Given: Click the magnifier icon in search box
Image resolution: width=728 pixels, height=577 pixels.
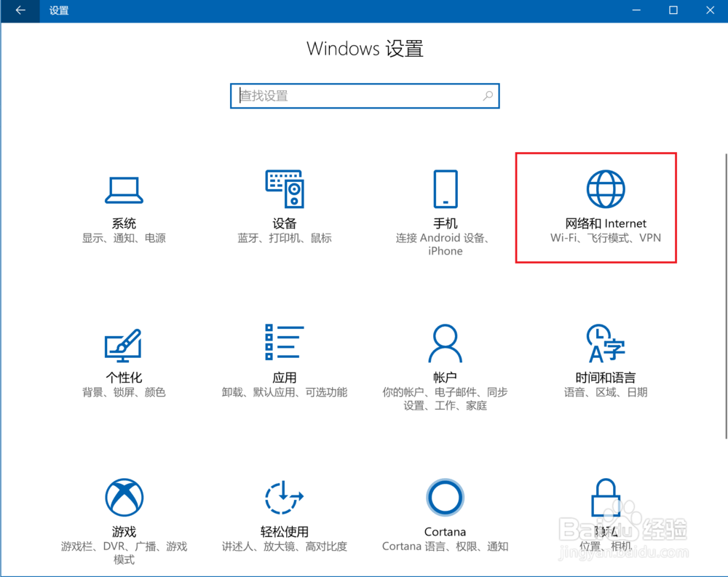Looking at the screenshot, I should point(488,95).
